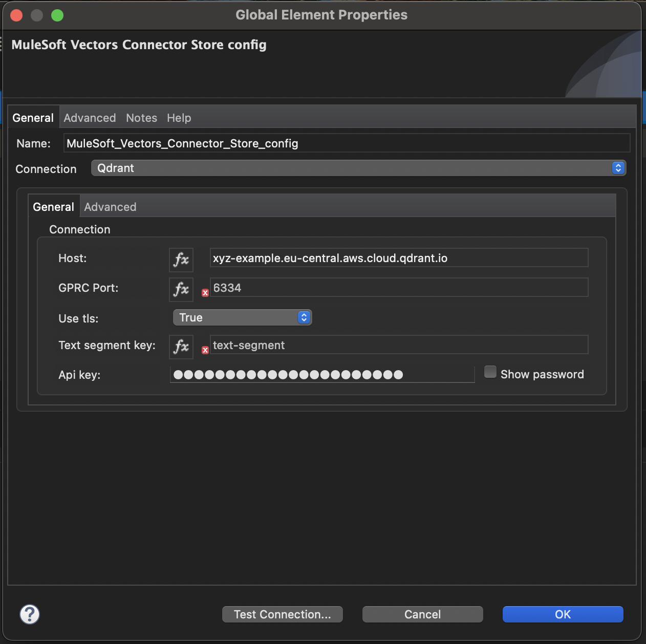The height and width of the screenshot is (644, 646).
Task: Click the chevron on the Use tls selector
Action: (304, 317)
